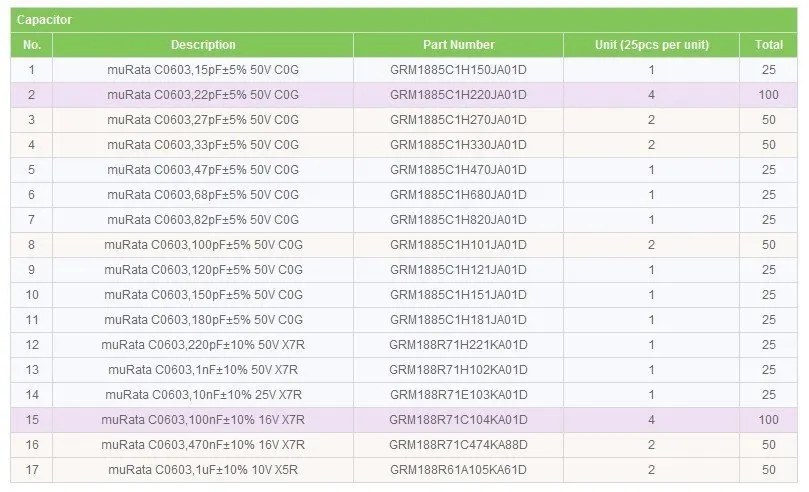The image size is (809, 492).
Task: Click Total 25 in 1nF row
Action: (768, 370)
